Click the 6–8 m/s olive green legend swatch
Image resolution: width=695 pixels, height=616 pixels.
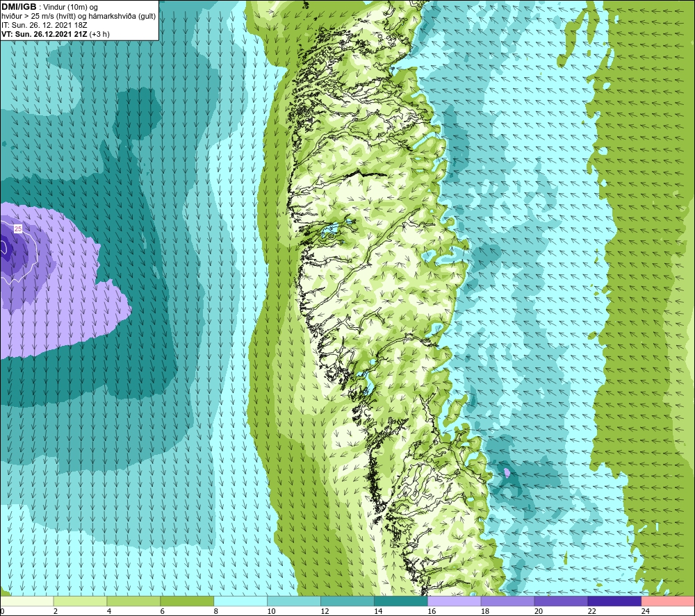click(x=187, y=601)
